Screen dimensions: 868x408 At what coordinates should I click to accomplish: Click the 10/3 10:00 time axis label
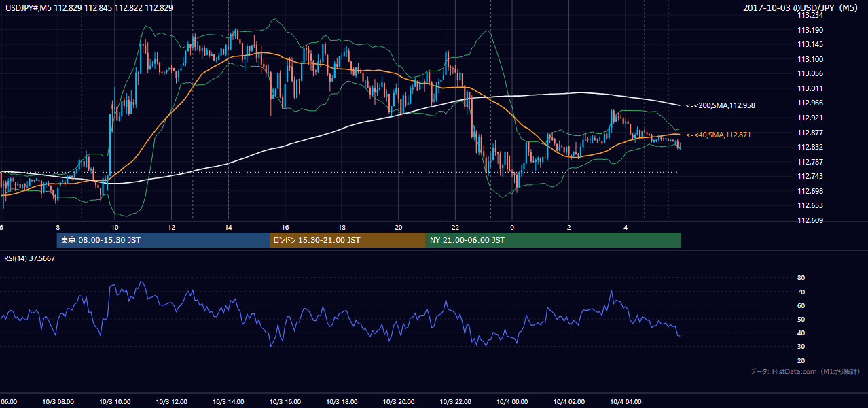pos(115,401)
